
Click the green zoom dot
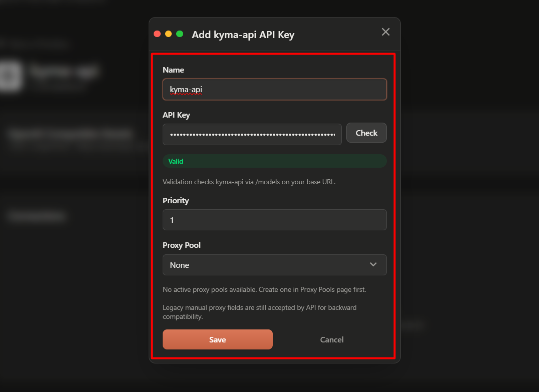[x=180, y=34]
